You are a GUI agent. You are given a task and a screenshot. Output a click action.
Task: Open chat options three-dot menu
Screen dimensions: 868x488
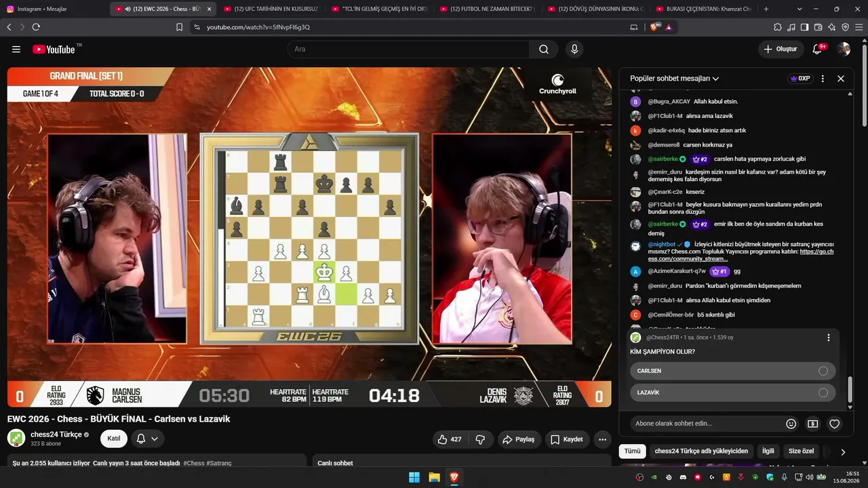[823, 79]
